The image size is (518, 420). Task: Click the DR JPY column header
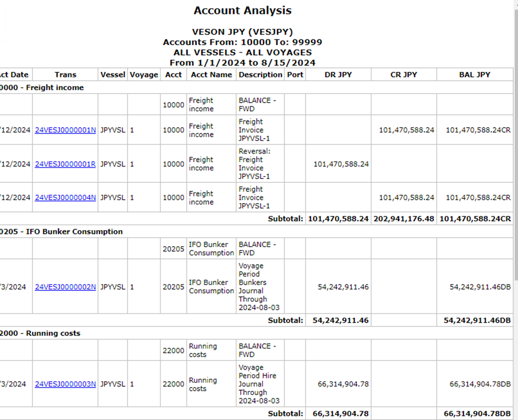coord(338,75)
